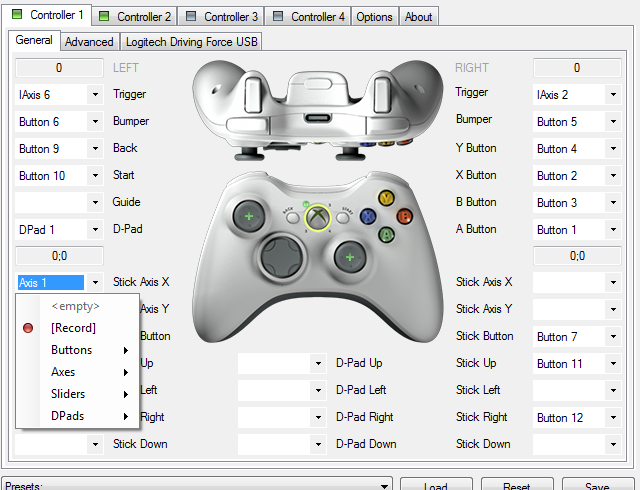Viewport: 640px width, 490px height.
Task: Click the right thumbstick on the controller image
Action: pos(350,257)
